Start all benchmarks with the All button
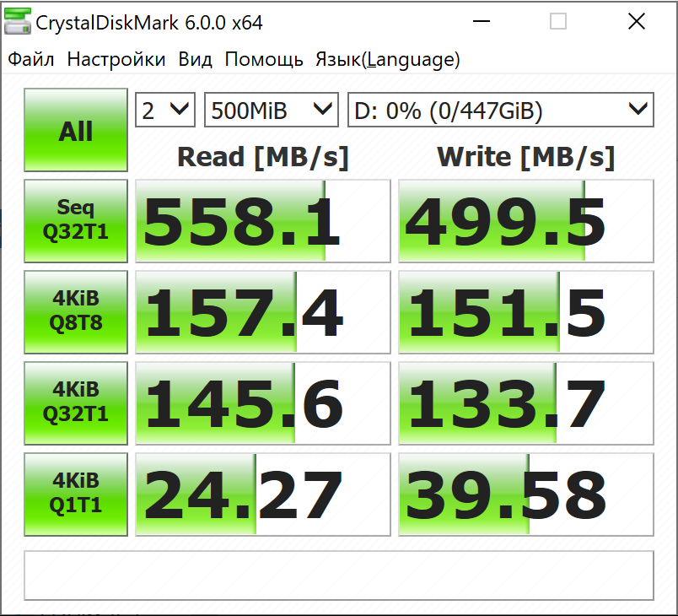This screenshot has width=678, height=616. 76,130
